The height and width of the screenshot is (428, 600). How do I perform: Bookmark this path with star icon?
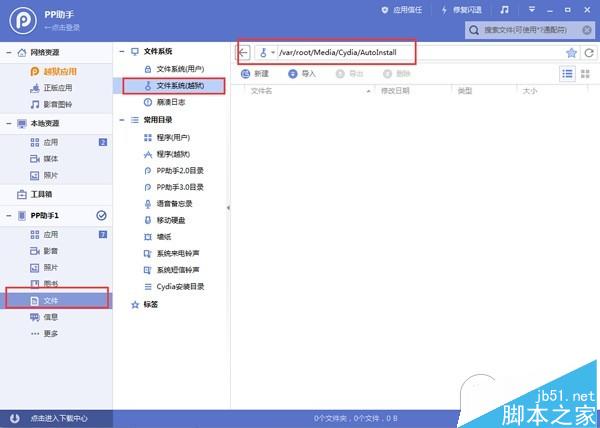tap(571, 53)
